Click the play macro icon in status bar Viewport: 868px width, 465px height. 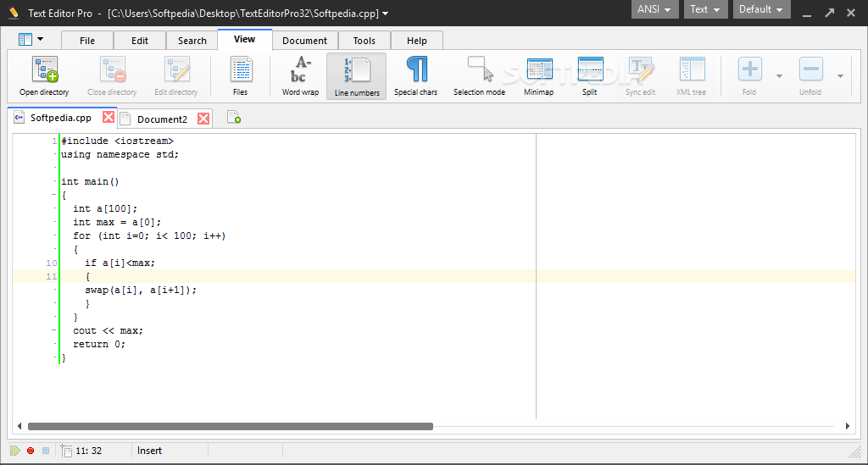coord(15,451)
